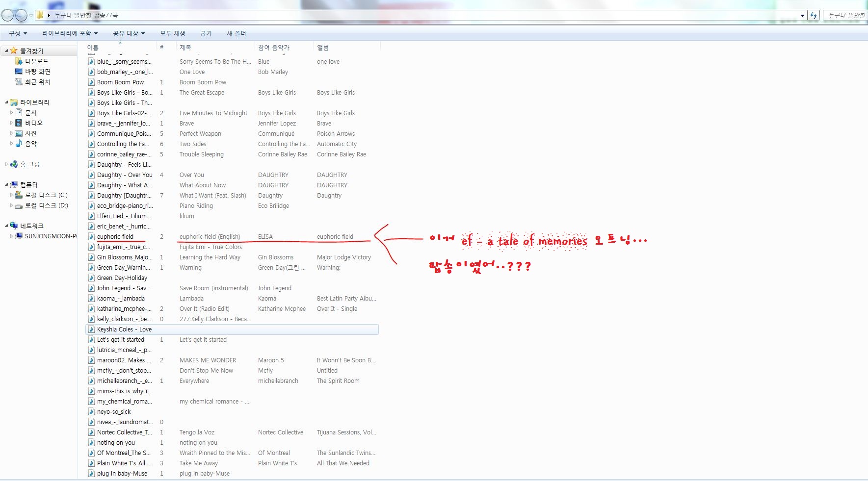868x481 pixels.
Task: Sort files by 참여 음악가 column header
Action: (x=273, y=48)
